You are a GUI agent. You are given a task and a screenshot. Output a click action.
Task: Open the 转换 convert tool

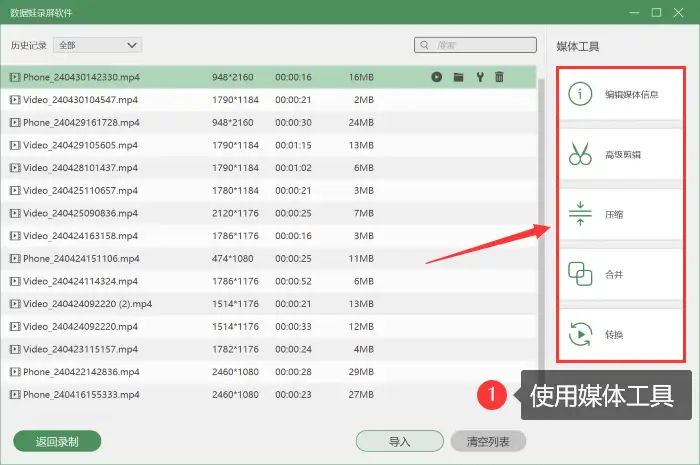[621, 334]
